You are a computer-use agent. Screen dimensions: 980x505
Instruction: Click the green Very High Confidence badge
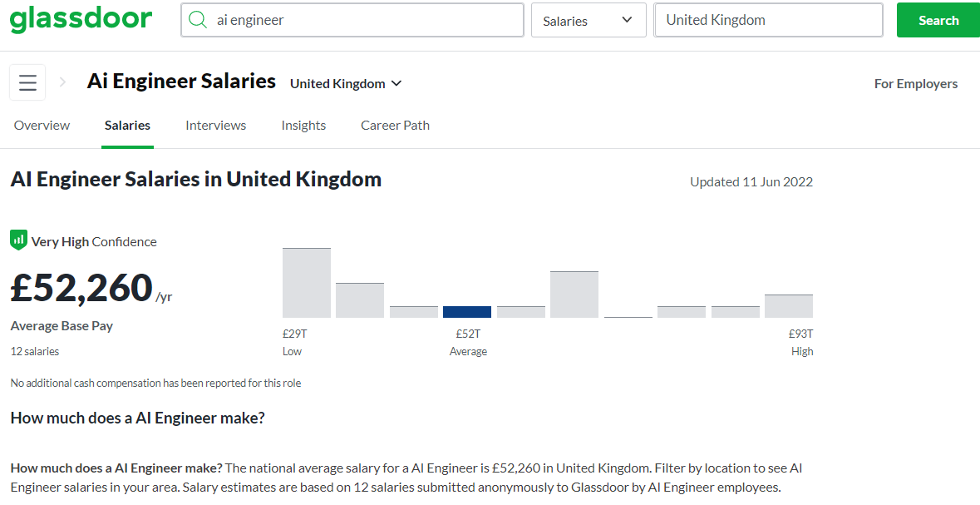coord(18,240)
